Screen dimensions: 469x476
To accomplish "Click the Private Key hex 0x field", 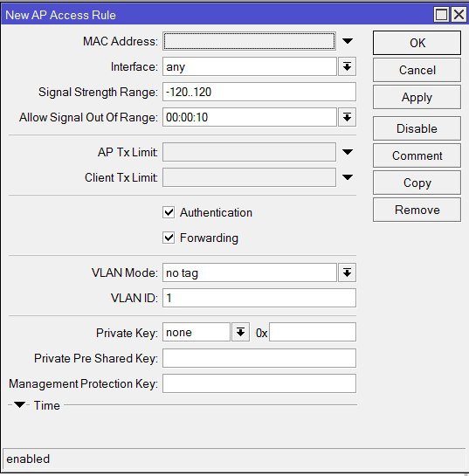I will click(313, 333).
